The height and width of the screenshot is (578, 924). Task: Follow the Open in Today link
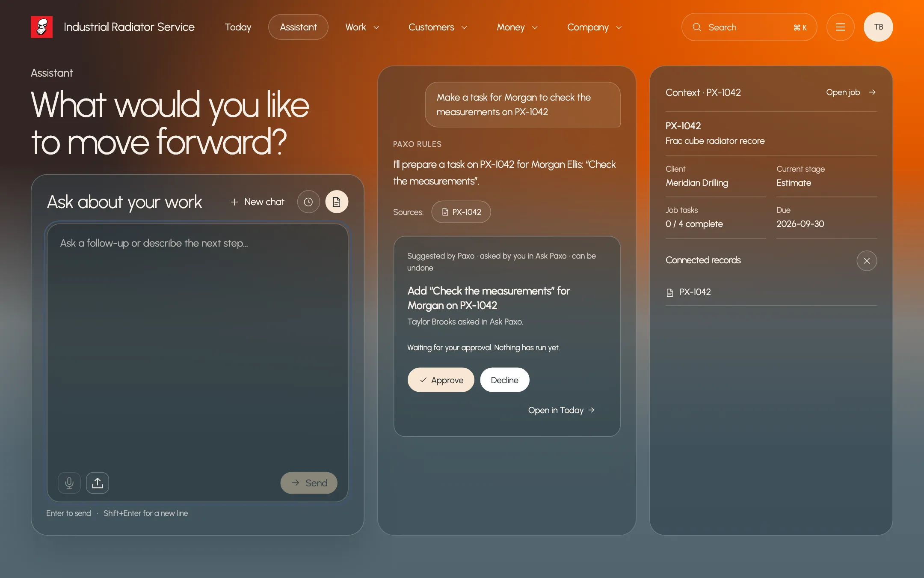pos(561,410)
